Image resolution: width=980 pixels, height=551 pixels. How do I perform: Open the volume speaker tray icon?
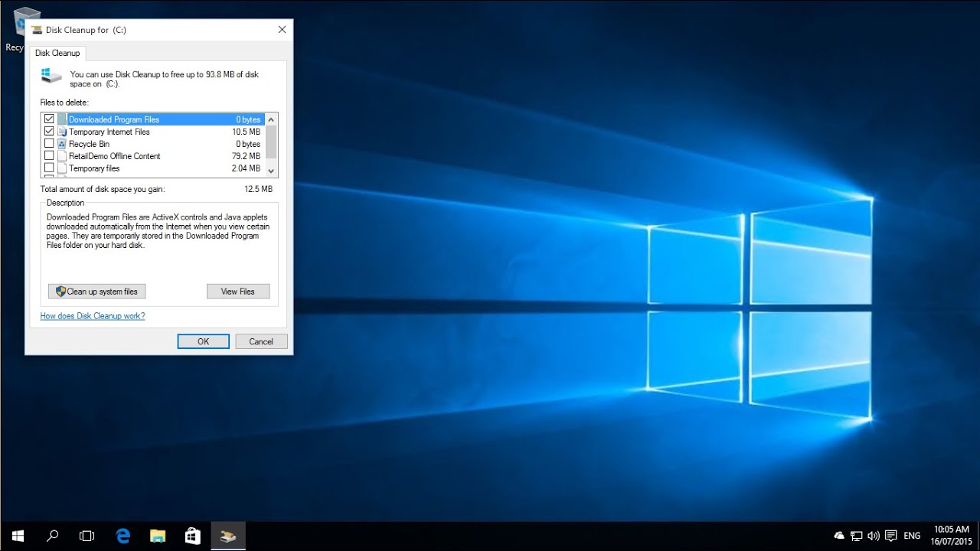874,536
